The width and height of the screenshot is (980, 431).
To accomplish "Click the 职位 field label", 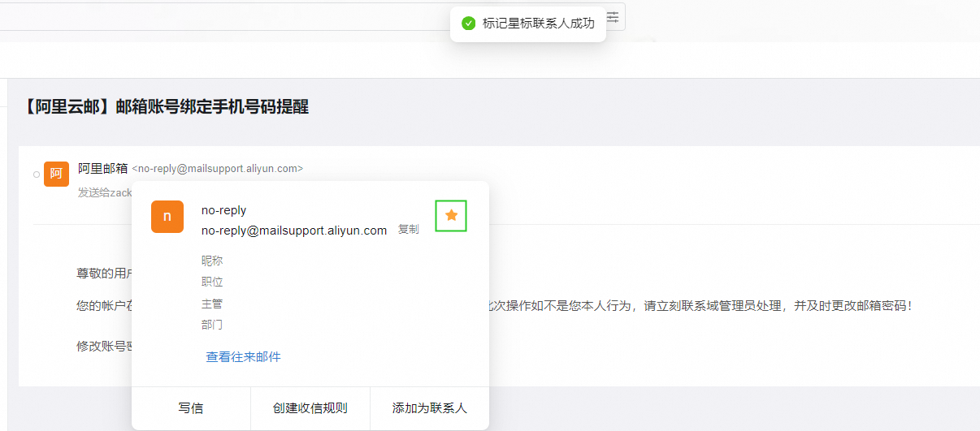I will 212,282.
